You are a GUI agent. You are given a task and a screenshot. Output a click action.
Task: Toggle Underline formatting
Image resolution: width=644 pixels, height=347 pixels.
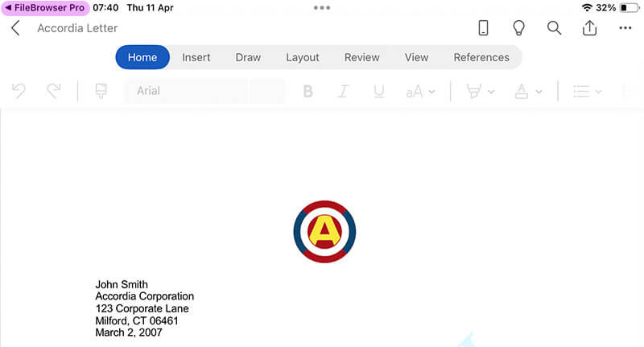click(x=378, y=91)
